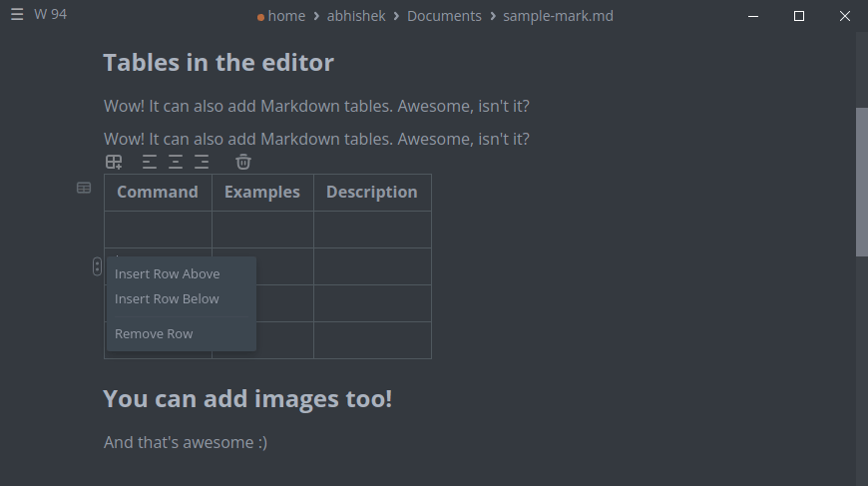Align table column text left
This screenshot has width=868, height=486.
pyautogui.click(x=150, y=162)
